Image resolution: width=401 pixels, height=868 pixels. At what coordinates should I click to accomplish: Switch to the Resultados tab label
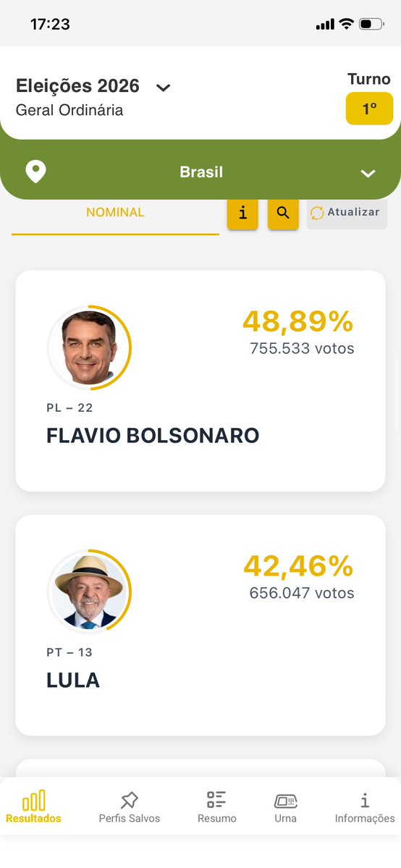[34, 818]
